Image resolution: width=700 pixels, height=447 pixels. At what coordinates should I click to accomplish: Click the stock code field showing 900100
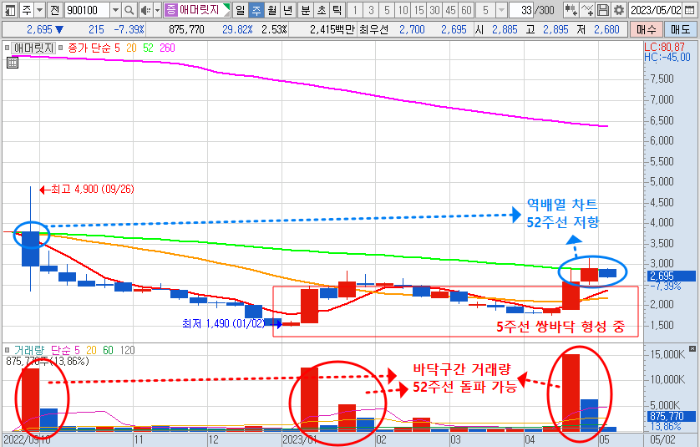coord(87,10)
